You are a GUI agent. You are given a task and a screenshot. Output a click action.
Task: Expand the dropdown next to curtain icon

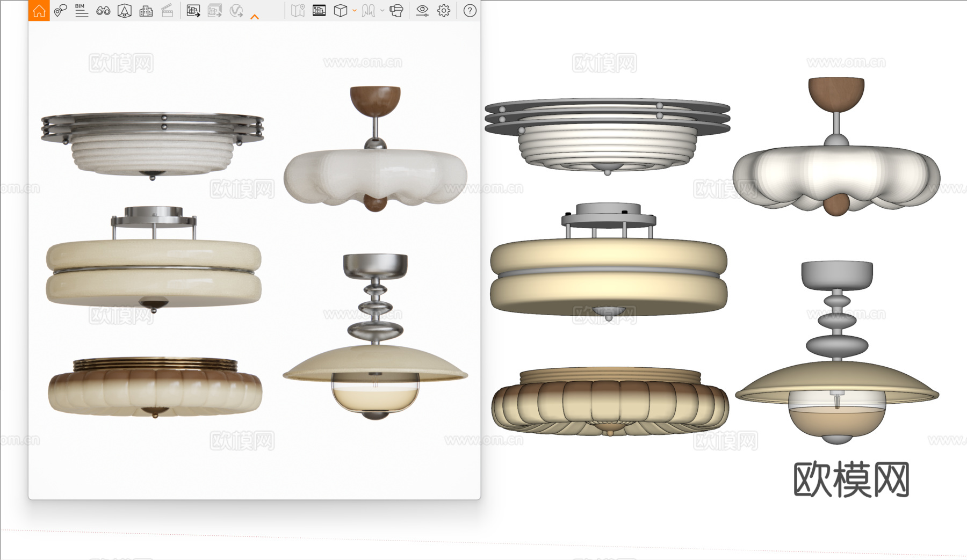pos(382,11)
